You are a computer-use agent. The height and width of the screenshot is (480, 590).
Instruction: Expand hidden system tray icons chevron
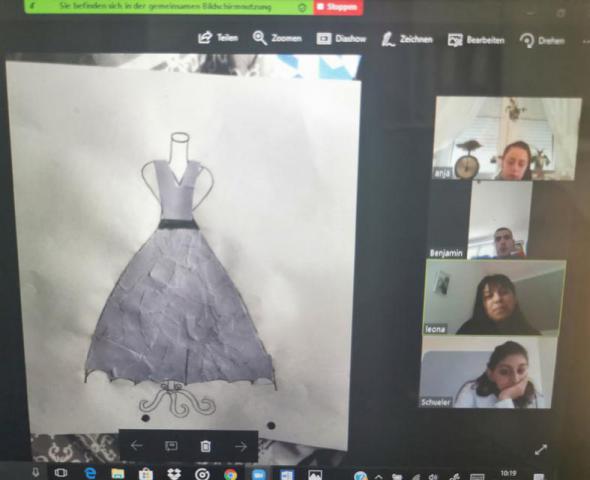(379, 476)
